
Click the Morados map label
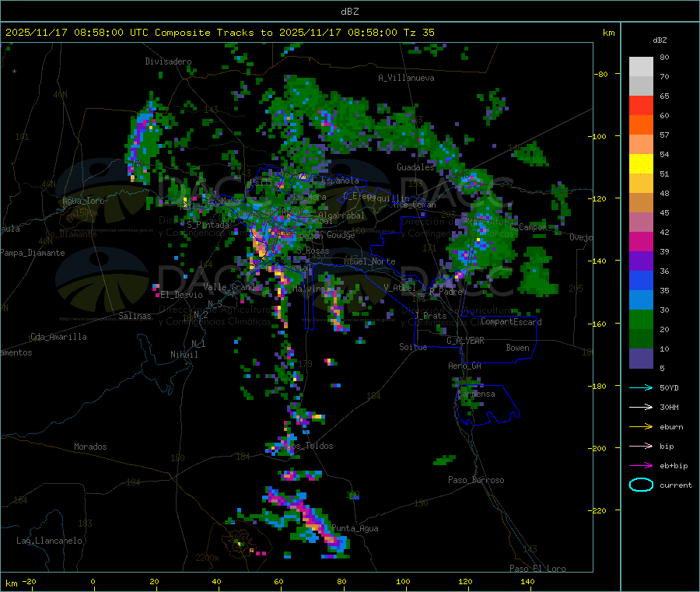click(x=90, y=447)
